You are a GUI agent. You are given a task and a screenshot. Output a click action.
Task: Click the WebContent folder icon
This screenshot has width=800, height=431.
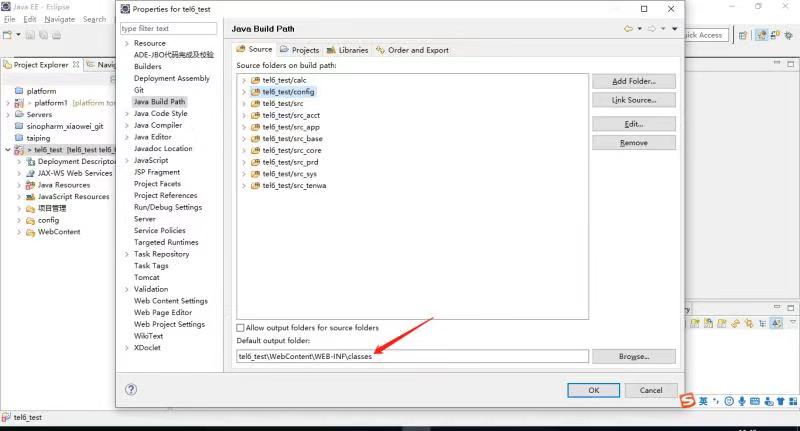point(31,232)
